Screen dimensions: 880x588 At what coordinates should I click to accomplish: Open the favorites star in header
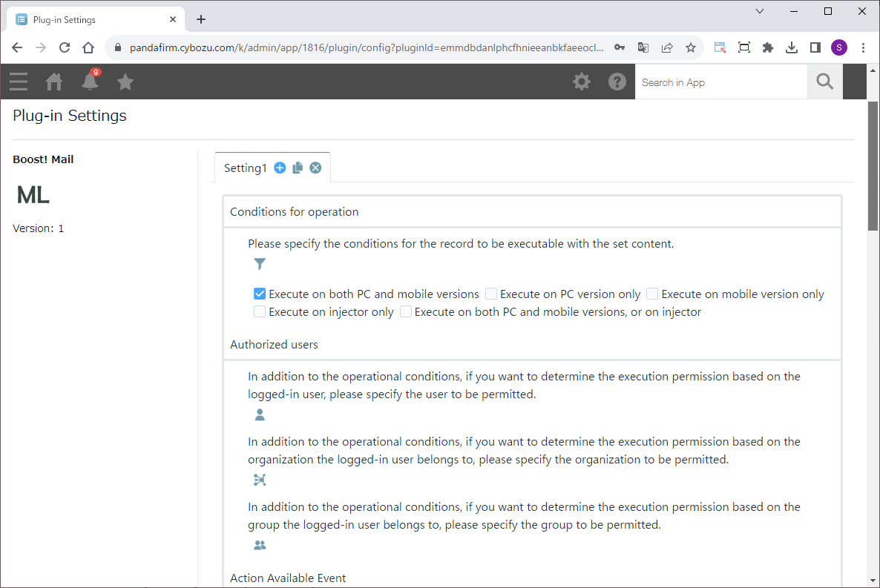pos(125,82)
